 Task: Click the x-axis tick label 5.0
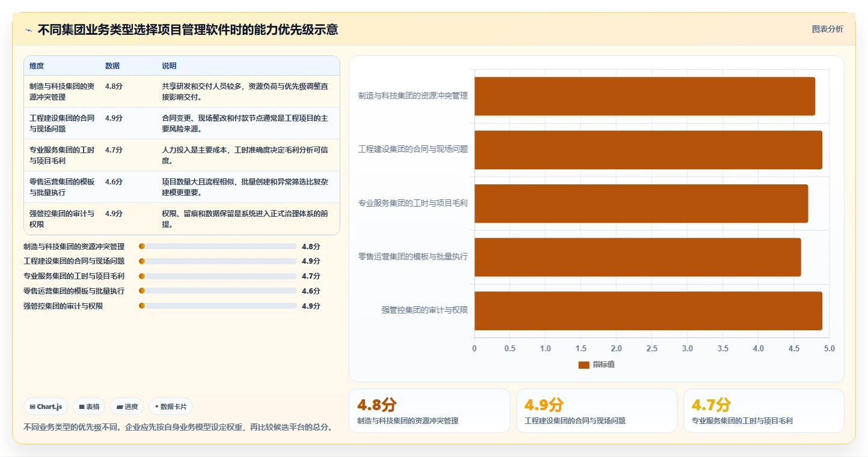tap(829, 348)
